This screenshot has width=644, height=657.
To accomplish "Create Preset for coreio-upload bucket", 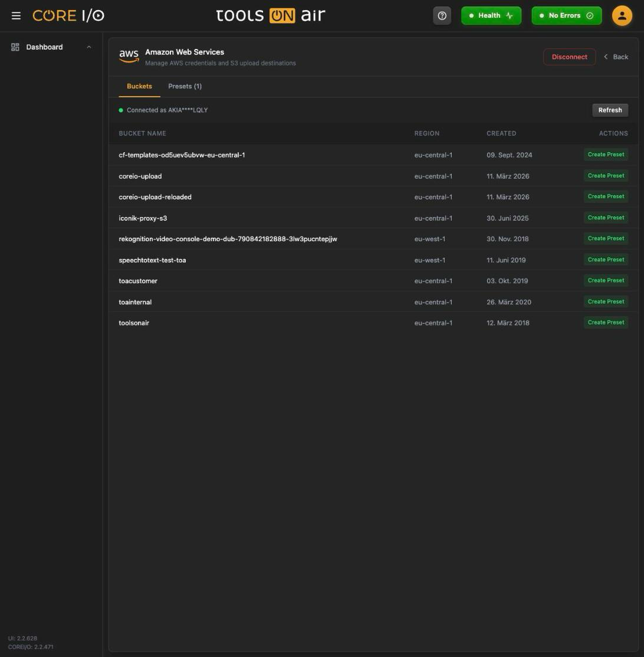I will pyautogui.click(x=606, y=176).
